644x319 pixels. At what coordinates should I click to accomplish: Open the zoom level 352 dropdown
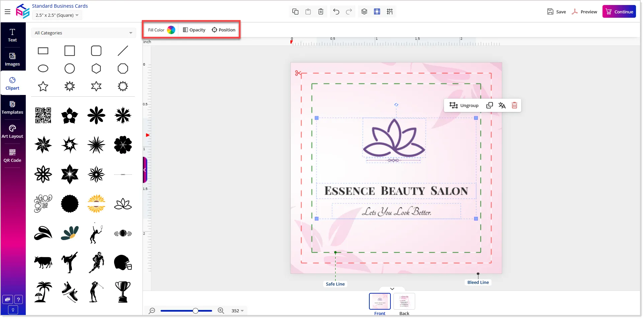pyautogui.click(x=238, y=311)
